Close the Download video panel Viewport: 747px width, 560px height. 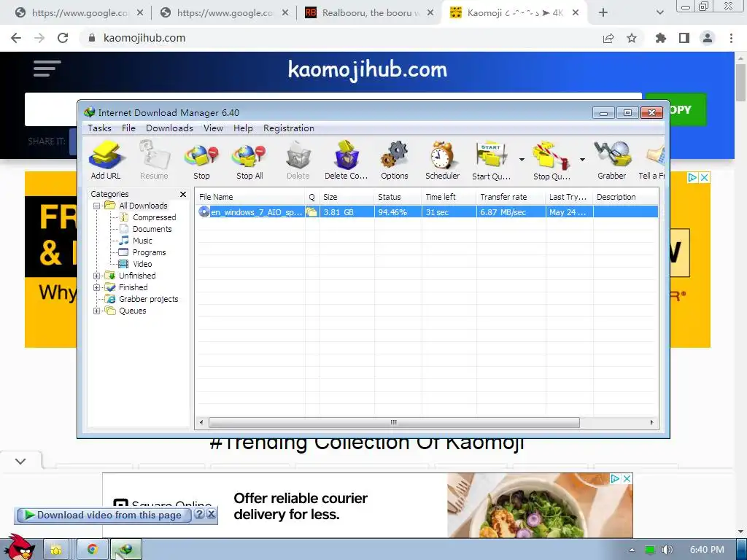coord(212,514)
